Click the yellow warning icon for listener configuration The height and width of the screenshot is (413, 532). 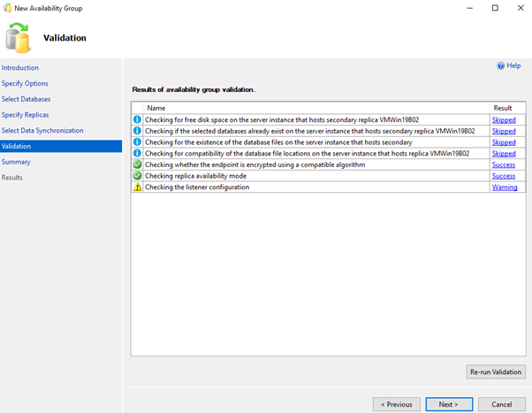(x=137, y=187)
